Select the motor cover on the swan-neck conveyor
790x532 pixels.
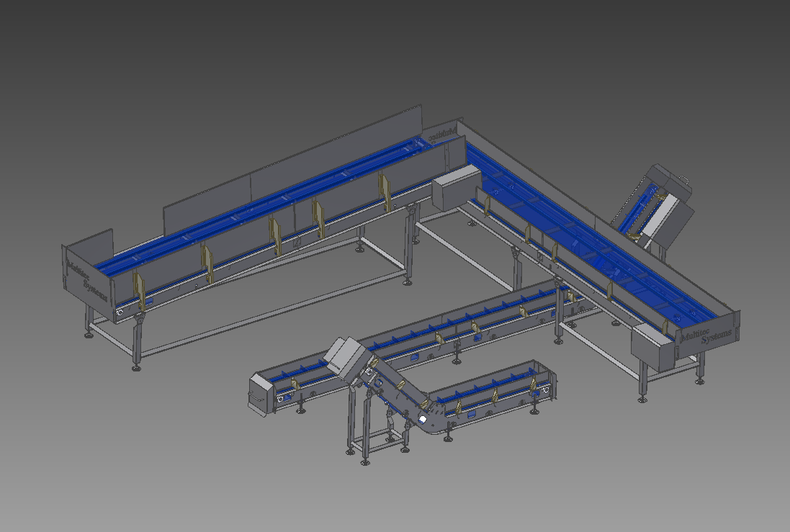tap(348, 359)
